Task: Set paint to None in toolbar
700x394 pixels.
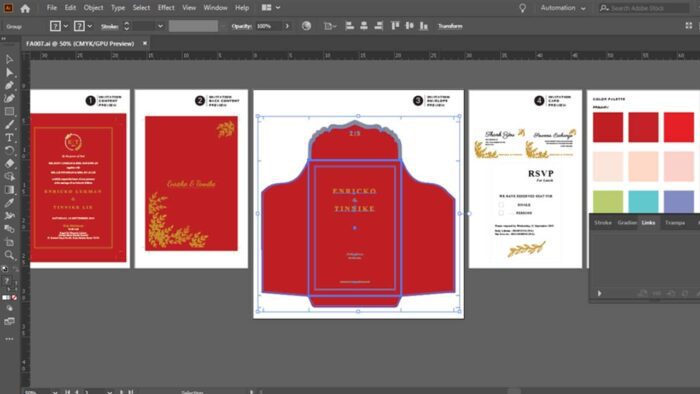Action: pyautogui.click(x=14, y=297)
